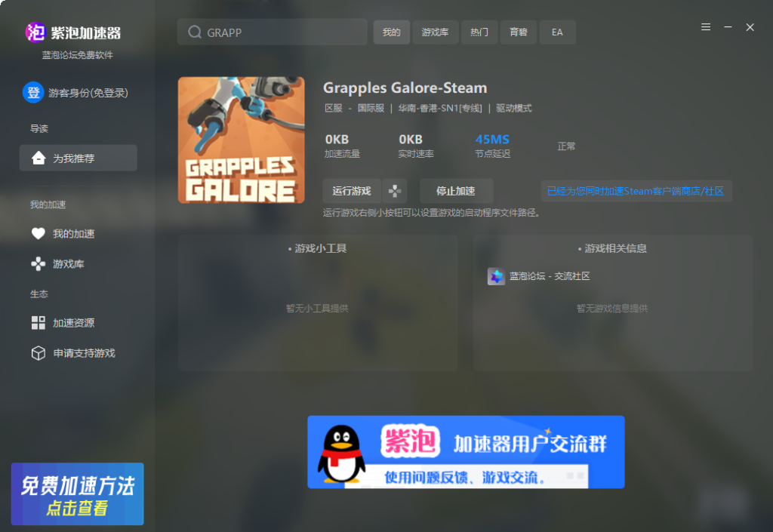Click the 正常 status text

click(x=566, y=146)
